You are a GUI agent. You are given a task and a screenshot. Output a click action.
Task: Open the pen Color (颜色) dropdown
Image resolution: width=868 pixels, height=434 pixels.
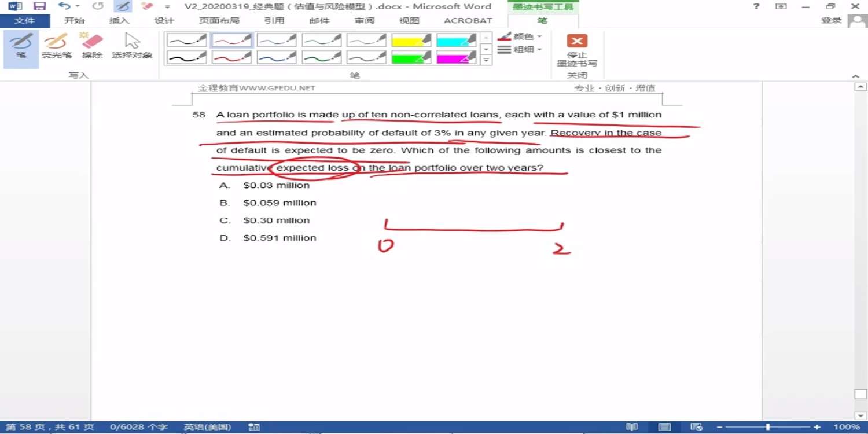(520, 36)
